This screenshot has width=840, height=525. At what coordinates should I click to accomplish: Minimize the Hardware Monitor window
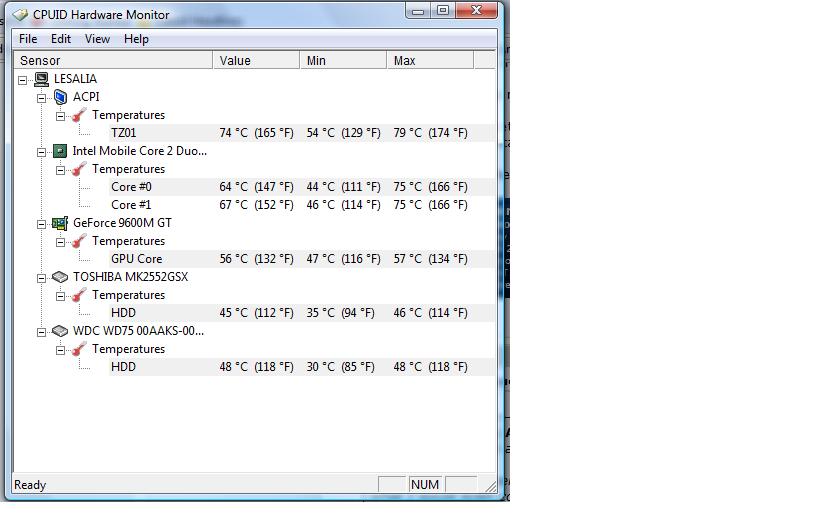pos(418,11)
